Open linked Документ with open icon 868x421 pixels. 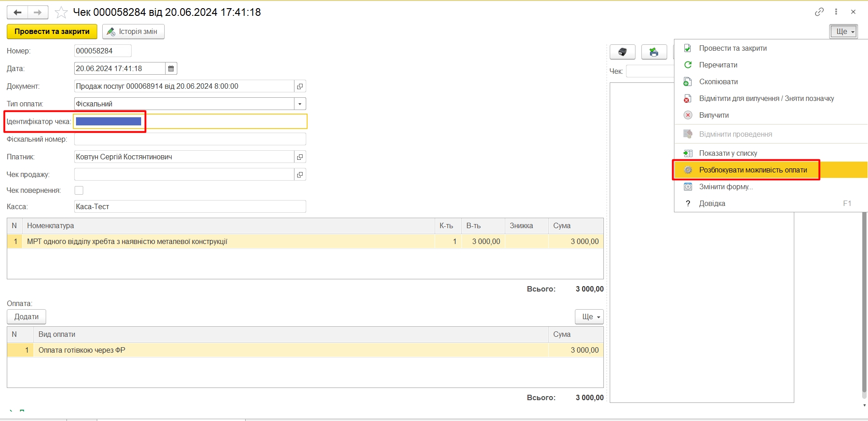300,86
